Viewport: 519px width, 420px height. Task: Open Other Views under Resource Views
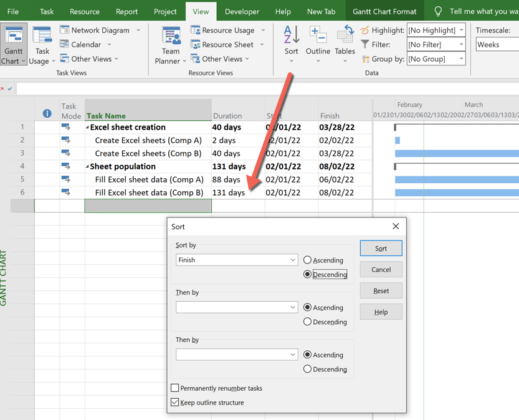click(220, 59)
